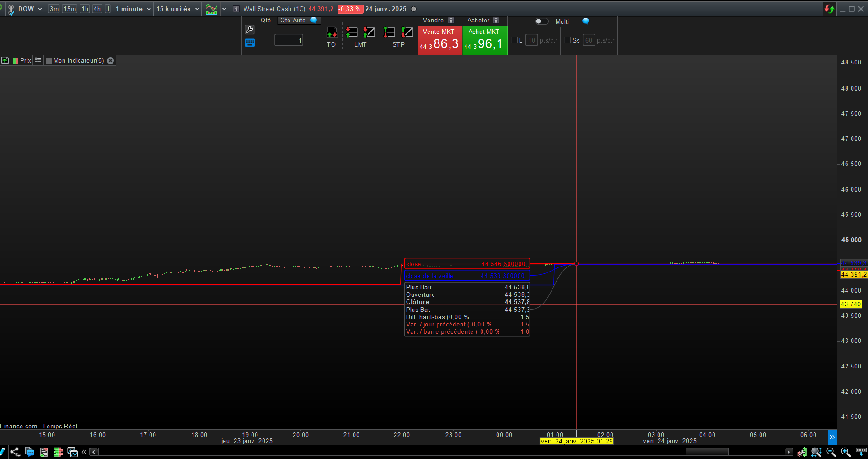Image resolution: width=868 pixels, height=459 pixels.
Task: Click the red-striped list icon in bottom toolbar
Action: tap(44, 452)
